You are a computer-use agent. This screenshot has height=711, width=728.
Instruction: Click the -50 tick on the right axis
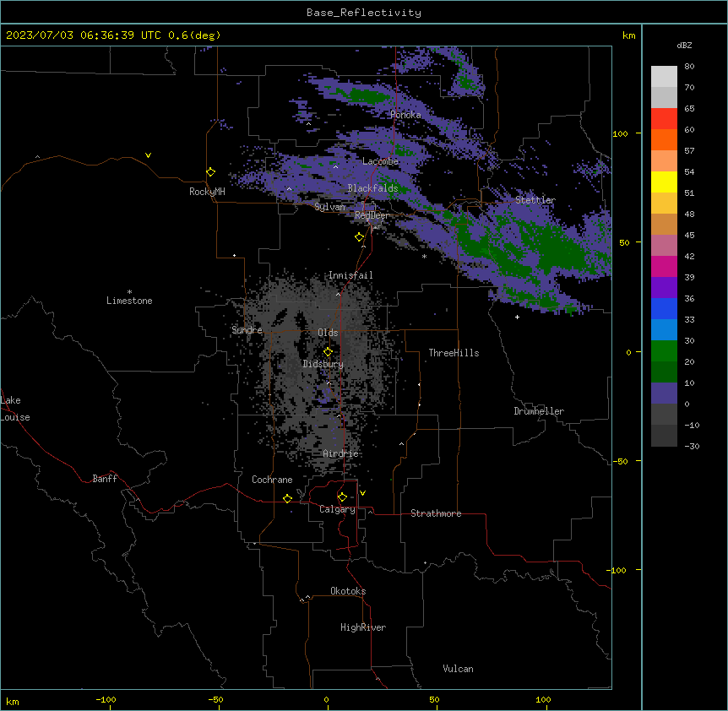(620, 461)
